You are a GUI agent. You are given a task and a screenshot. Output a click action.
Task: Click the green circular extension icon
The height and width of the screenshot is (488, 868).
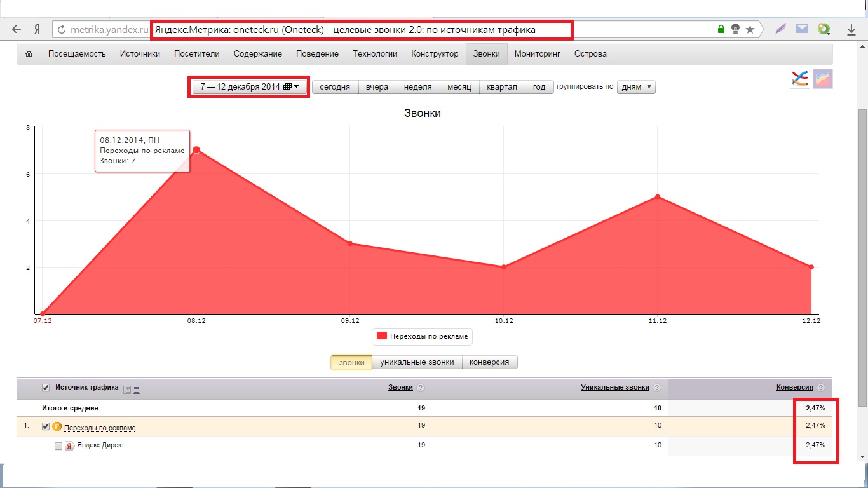(x=824, y=29)
